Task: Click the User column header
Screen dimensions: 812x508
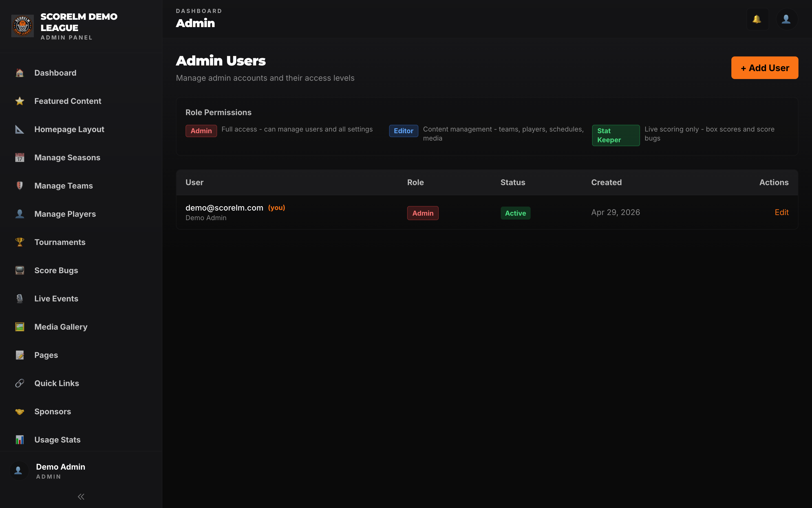Action: click(194, 182)
